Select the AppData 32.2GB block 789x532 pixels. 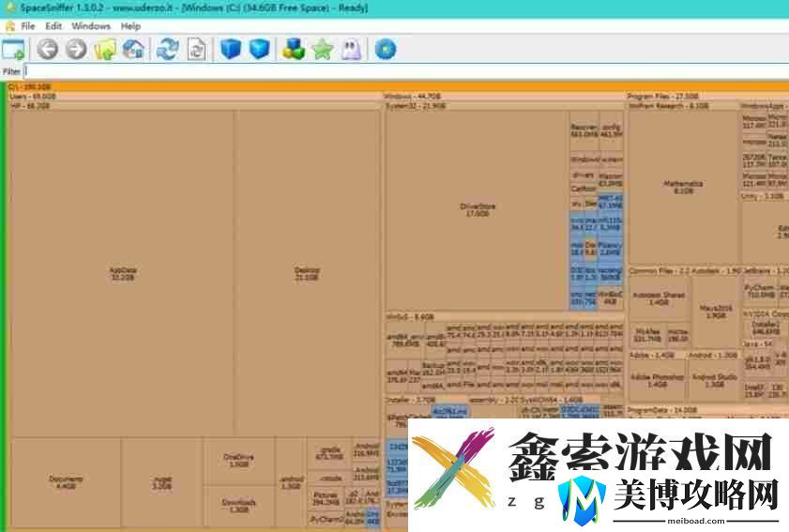click(122, 274)
